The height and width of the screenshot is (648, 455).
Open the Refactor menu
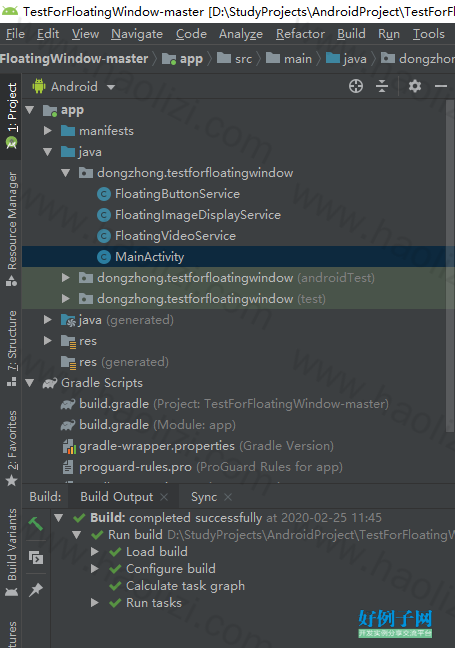300,34
